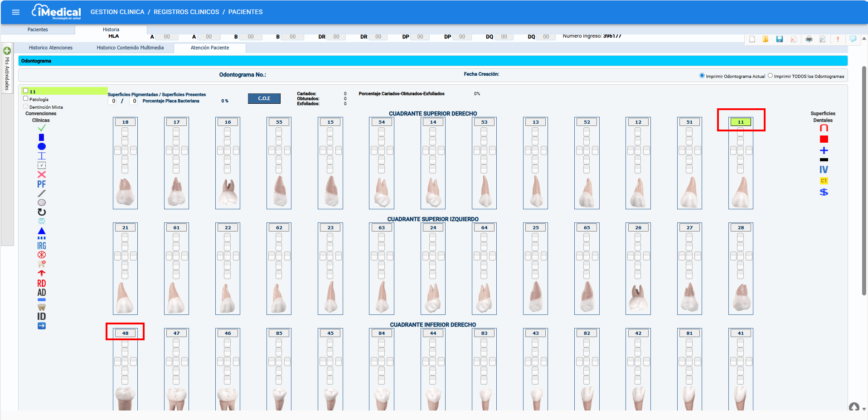Viewport: 868px width, 420px height.
Task: Click the printer icon in toolbar
Action: [809, 39]
